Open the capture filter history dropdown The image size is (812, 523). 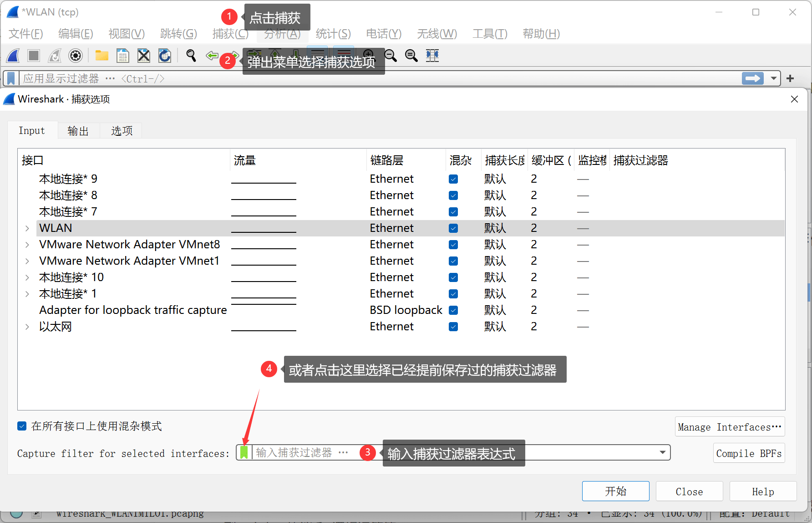click(x=663, y=452)
